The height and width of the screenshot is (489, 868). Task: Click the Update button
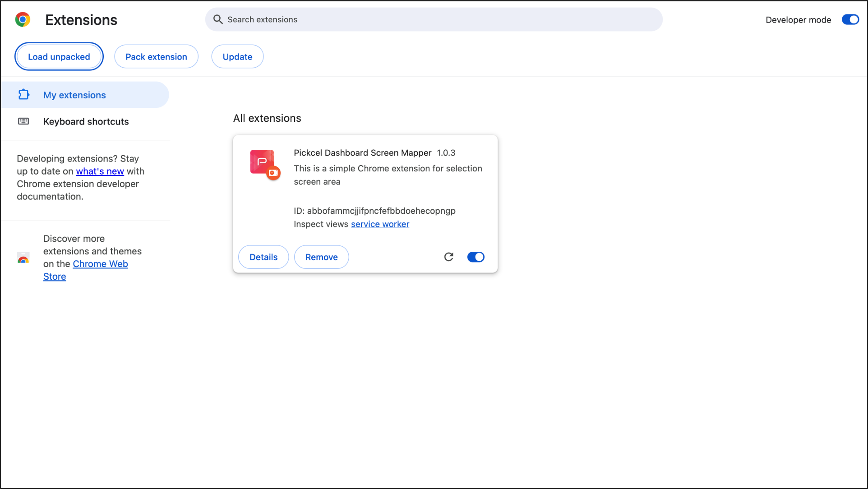[237, 57]
